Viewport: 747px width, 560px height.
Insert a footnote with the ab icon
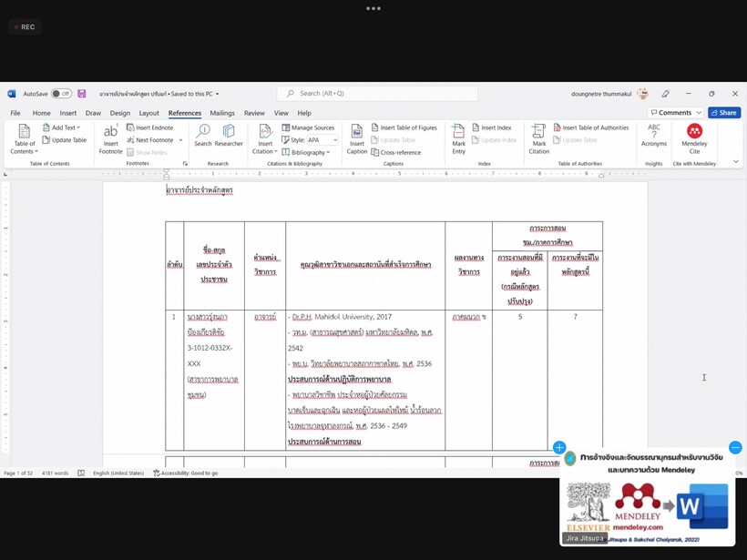point(110,138)
